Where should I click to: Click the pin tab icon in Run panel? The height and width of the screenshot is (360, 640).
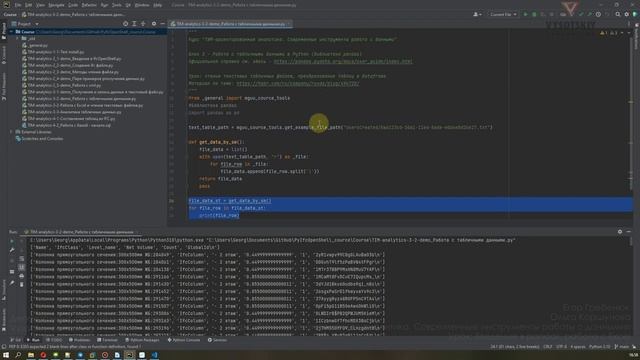pyautogui.click(x=12, y=283)
